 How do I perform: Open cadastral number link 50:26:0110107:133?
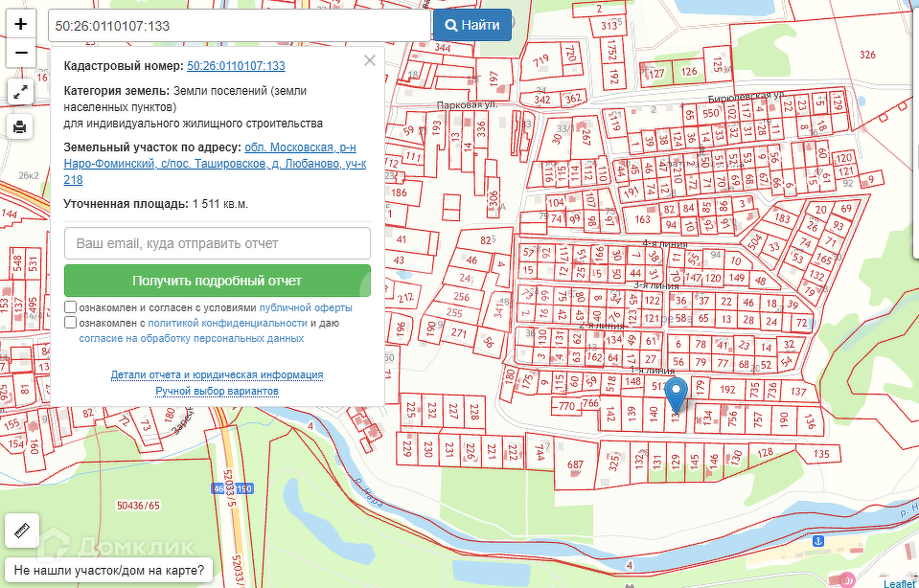[x=236, y=65]
